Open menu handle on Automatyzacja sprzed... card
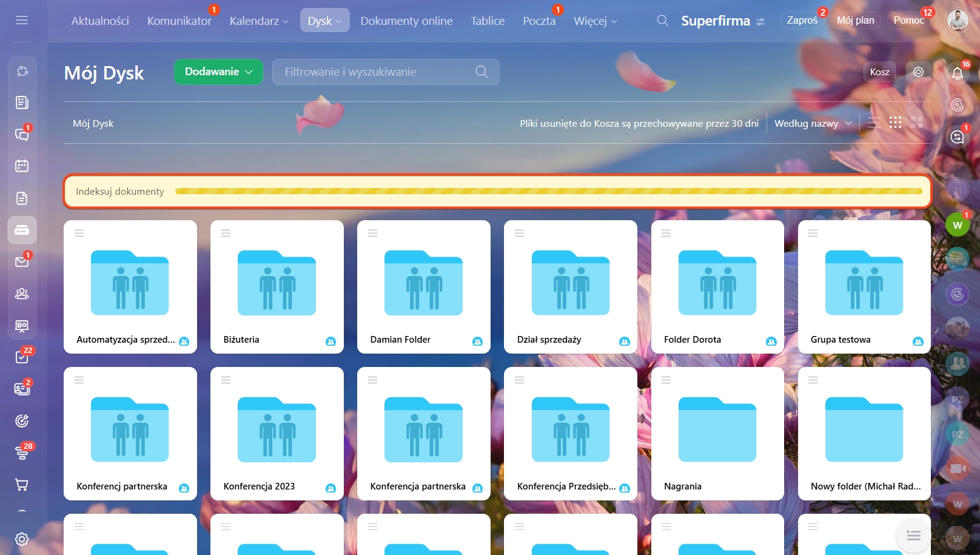The image size is (980, 555). [x=79, y=233]
